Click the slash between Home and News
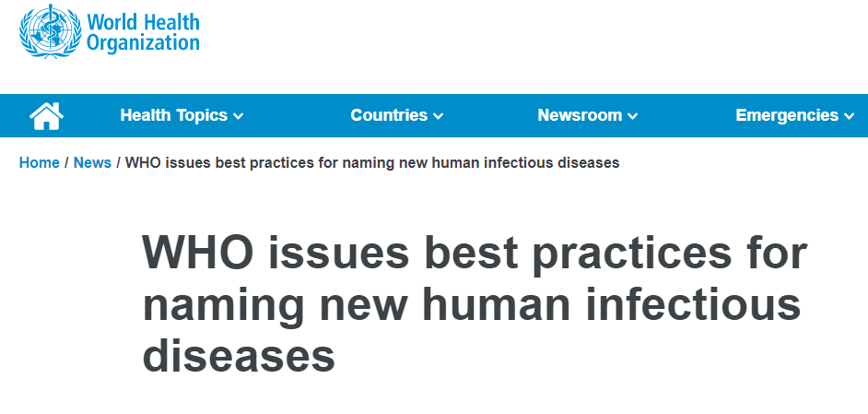868x414 pixels. [x=66, y=162]
